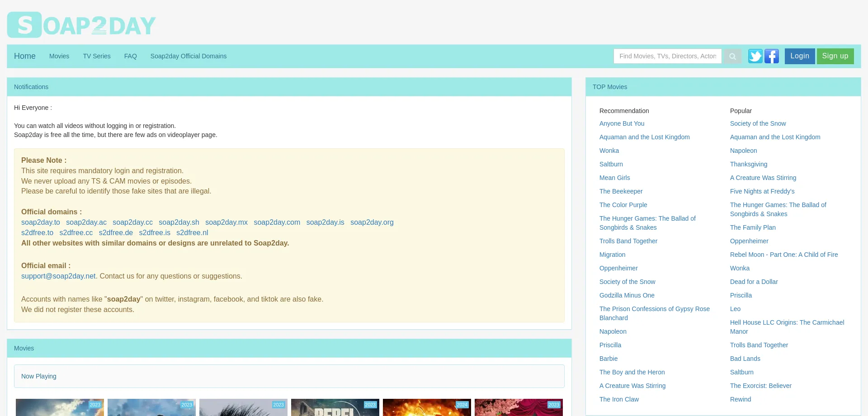Open Anyone But You recommendation
This screenshot has width=868, height=416.
[x=622, y=123]
